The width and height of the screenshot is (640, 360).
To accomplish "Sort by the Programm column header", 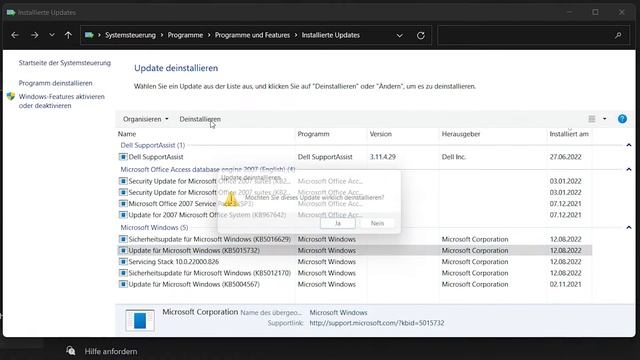I will tap(313, 134).
